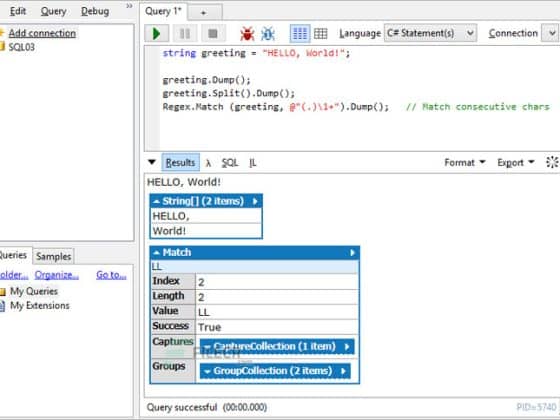560x420 pixels.
Task: Click the Stop query button
Action: click(x=213, y=34)
